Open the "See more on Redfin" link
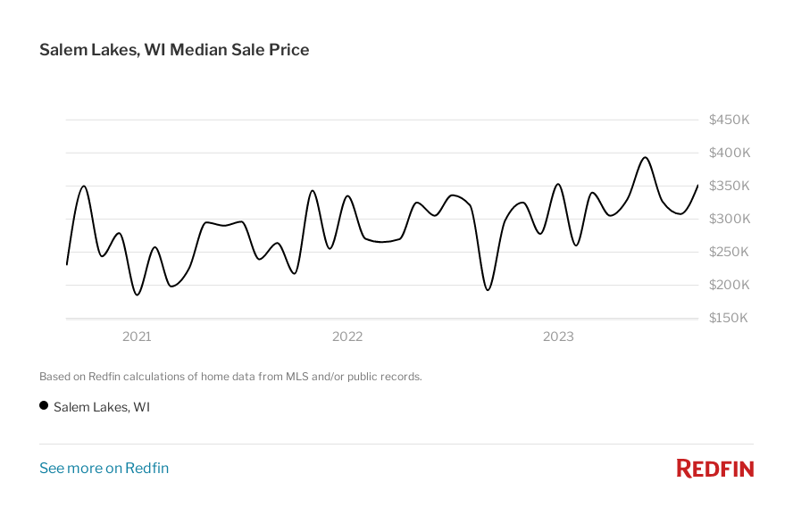Viewport: 793px width, 532px height. 104,468
